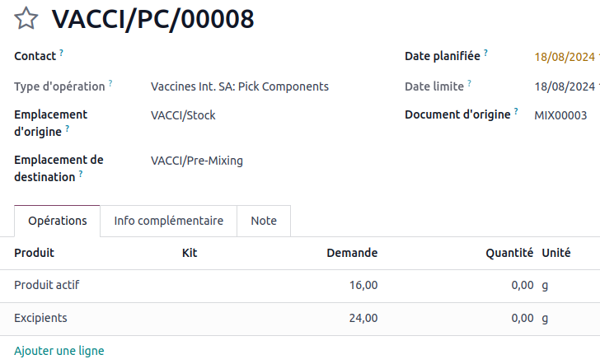Open Emplacement d'origine help tooltip icon

[68, 128]
